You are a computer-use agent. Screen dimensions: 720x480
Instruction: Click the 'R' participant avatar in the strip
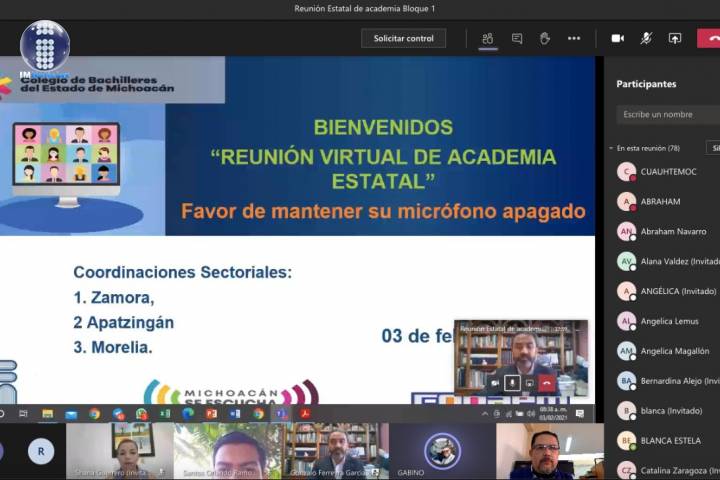point(41,450)
